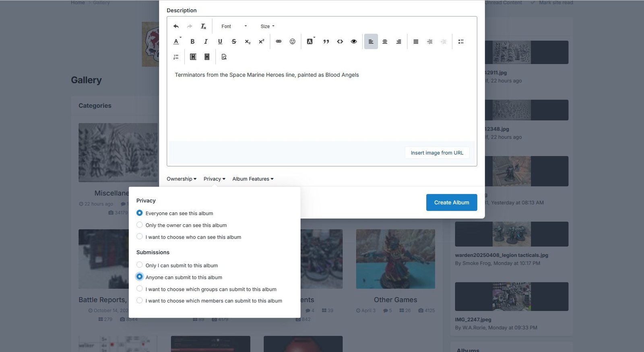Click the Battle Reports category title

pos(103,300)
